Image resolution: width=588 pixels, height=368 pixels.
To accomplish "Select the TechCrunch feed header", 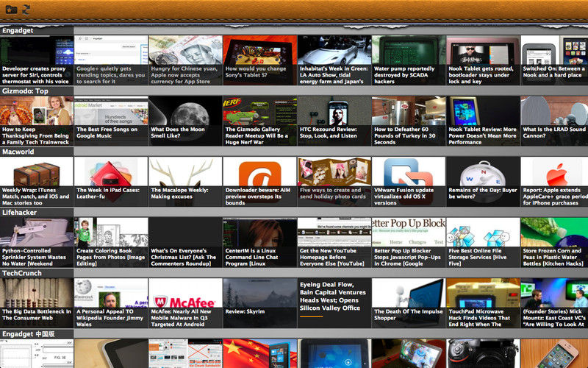I will coord(37,273).
